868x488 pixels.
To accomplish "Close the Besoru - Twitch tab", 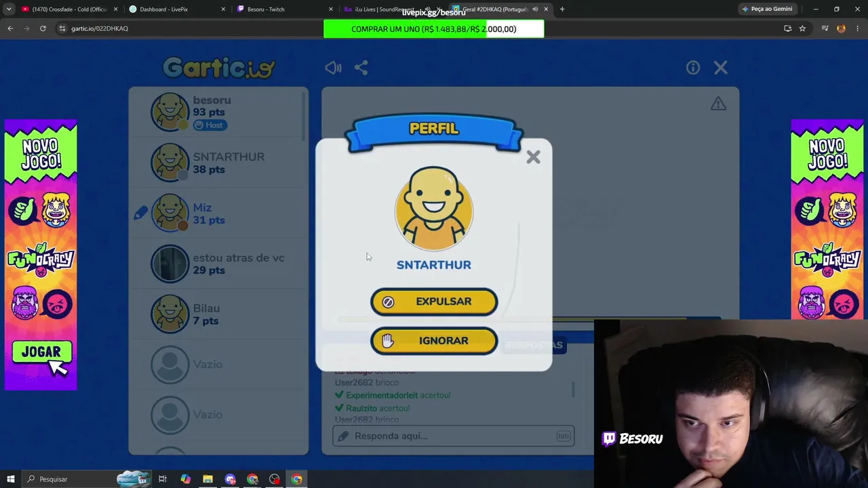I will 331,9.
